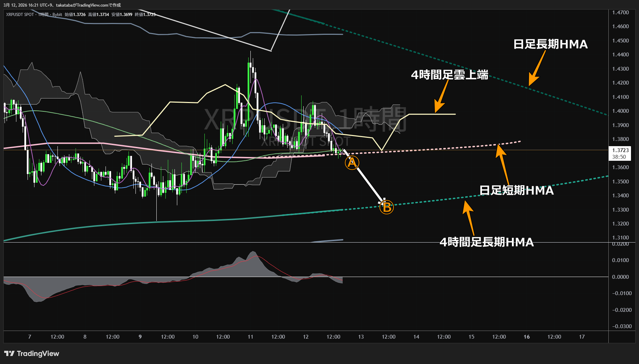
Task: Click the 4時間足雲上端 text annotation
Action: 449,75
